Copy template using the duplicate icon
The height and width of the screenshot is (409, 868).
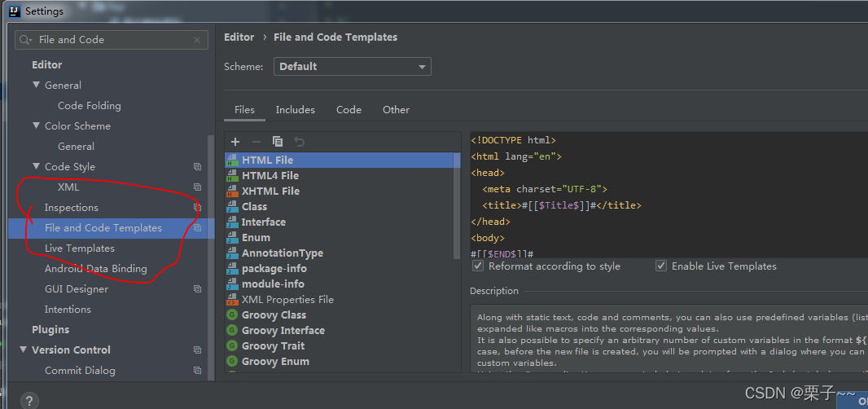[278, 142]
